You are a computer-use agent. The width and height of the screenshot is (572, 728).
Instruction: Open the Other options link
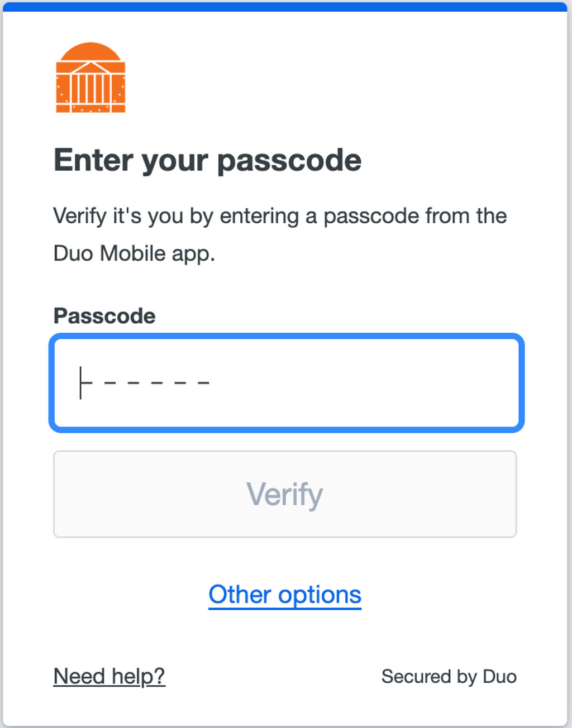click(285, 595)
